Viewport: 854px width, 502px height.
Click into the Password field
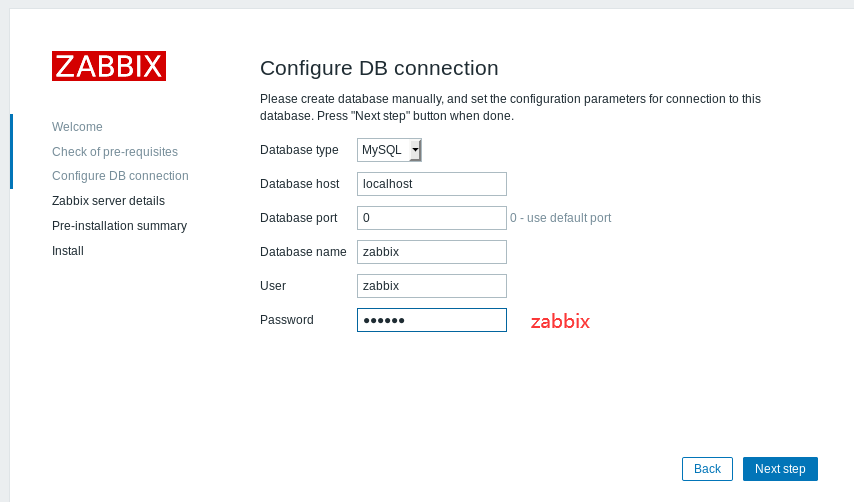[x=431, y=320]
